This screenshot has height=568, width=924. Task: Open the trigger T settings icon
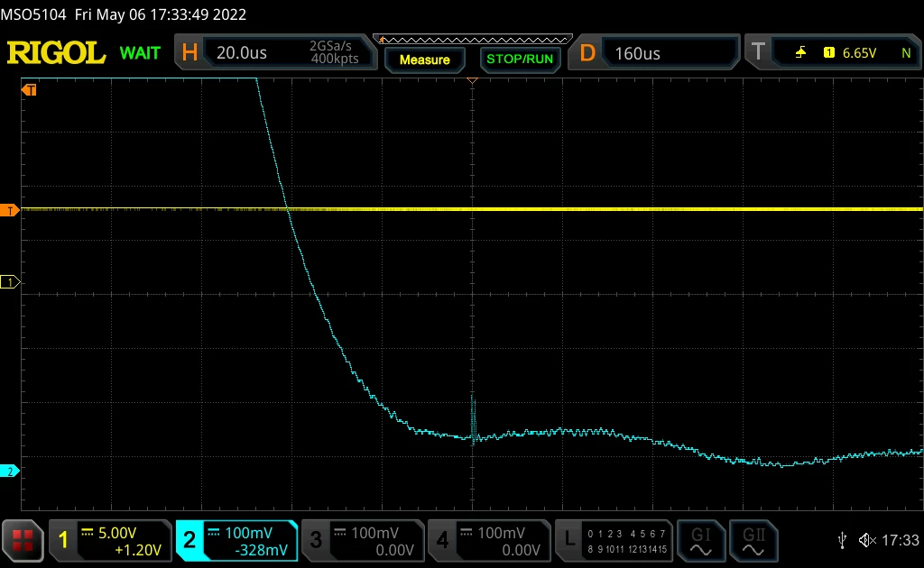click(x=758, y=52)
